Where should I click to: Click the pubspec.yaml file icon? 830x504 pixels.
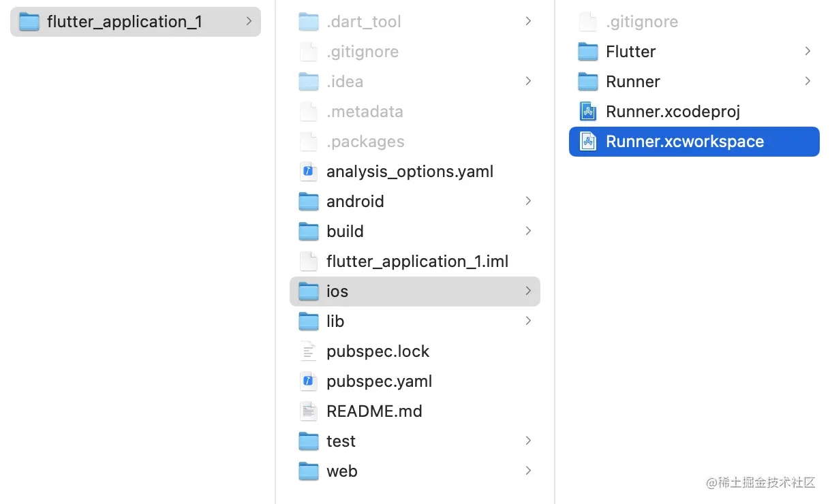(309, 381)
